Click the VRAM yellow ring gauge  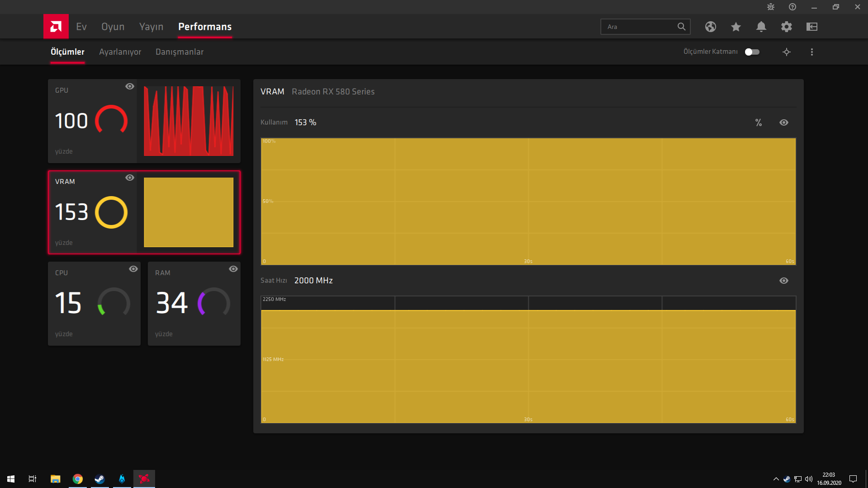coord(111,212)
